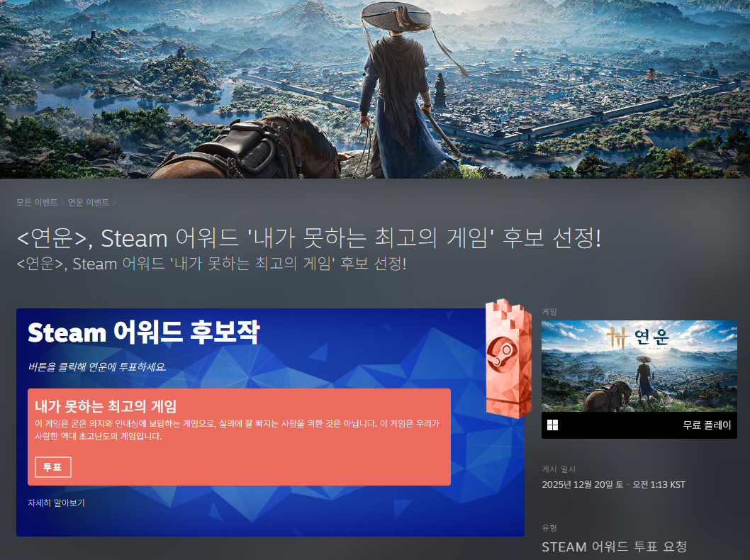Click the award category description paragraph

pyautogui.click(x=237, y=430)
